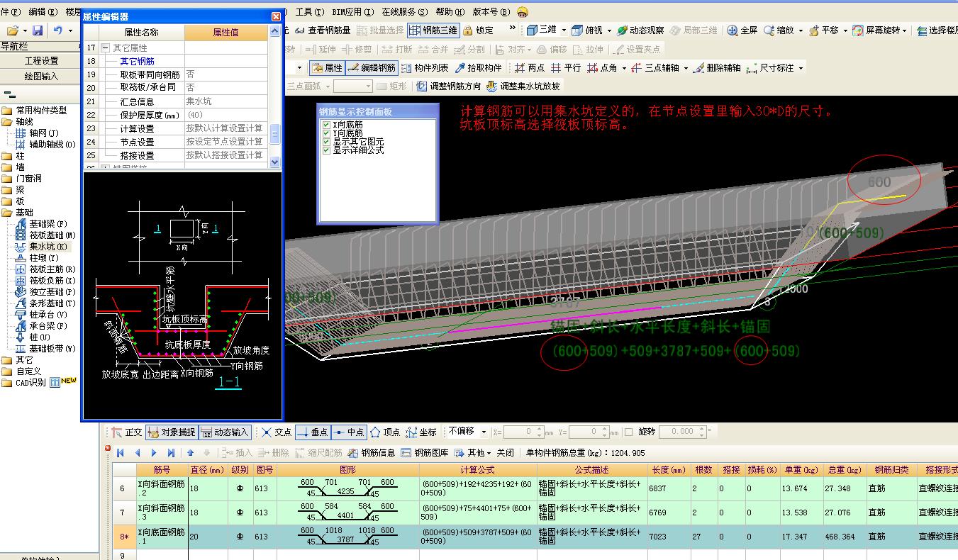Toggle 对象捕捉 object snap
958x560 pixels.
pyautogui.click(x=171, y=432)
